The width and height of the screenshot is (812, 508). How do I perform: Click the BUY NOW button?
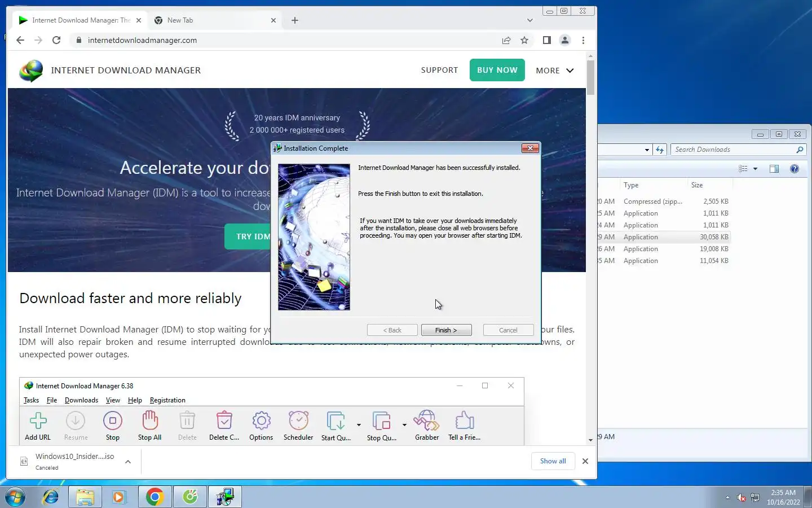(497, 70)
